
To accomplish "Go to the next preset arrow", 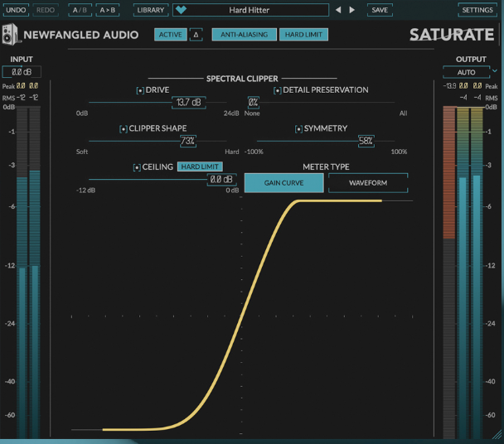I will (x=352, y=10).
